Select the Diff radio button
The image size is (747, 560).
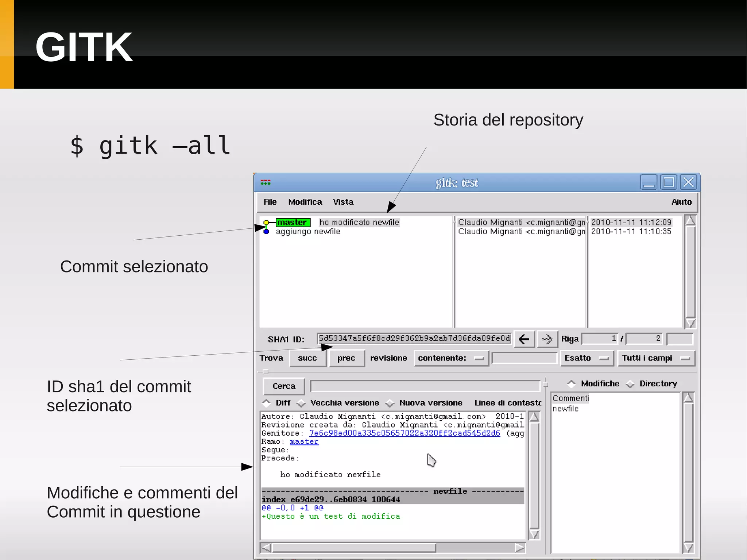point(276,403)
